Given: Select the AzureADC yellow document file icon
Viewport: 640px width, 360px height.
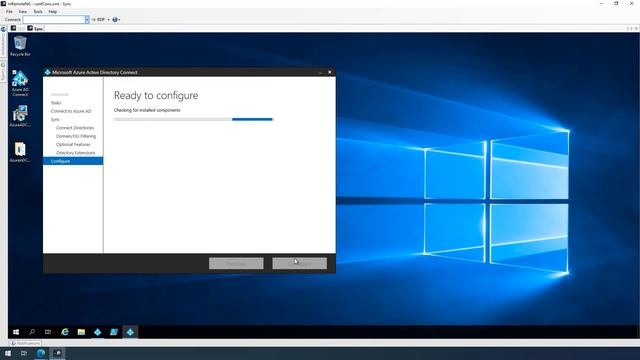Looking at the screenshot, I should pos(20,152).
